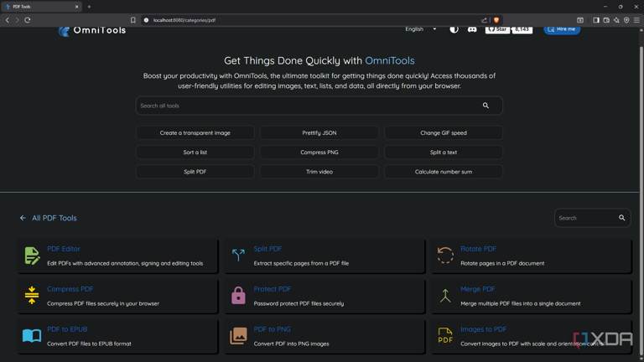Open the Trim video shortcut
Screen dimensions: 644x362
[319, 172]
